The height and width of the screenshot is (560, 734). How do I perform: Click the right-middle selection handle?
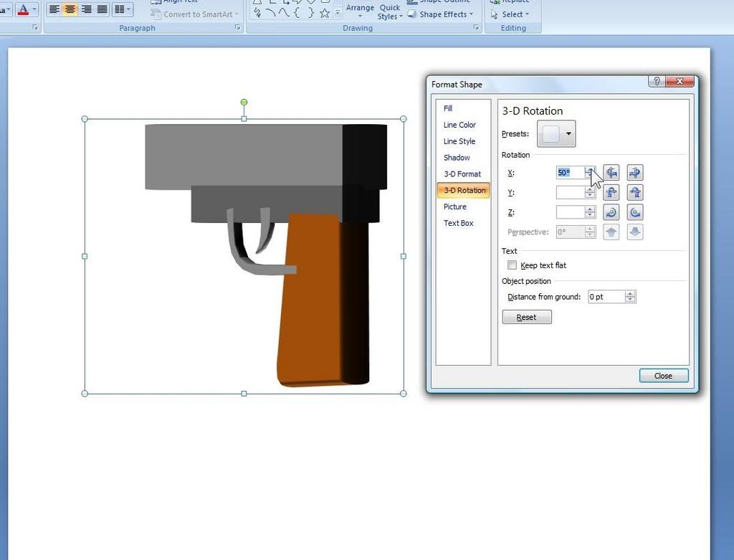point(404,256)
